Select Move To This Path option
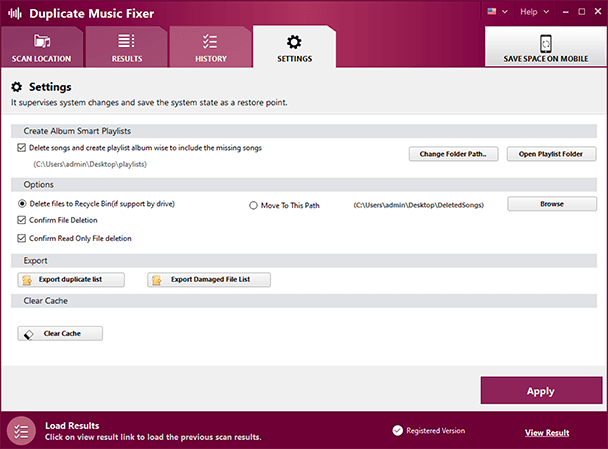The height and width of the screenshot is (449, 608). tap(253, 205)
